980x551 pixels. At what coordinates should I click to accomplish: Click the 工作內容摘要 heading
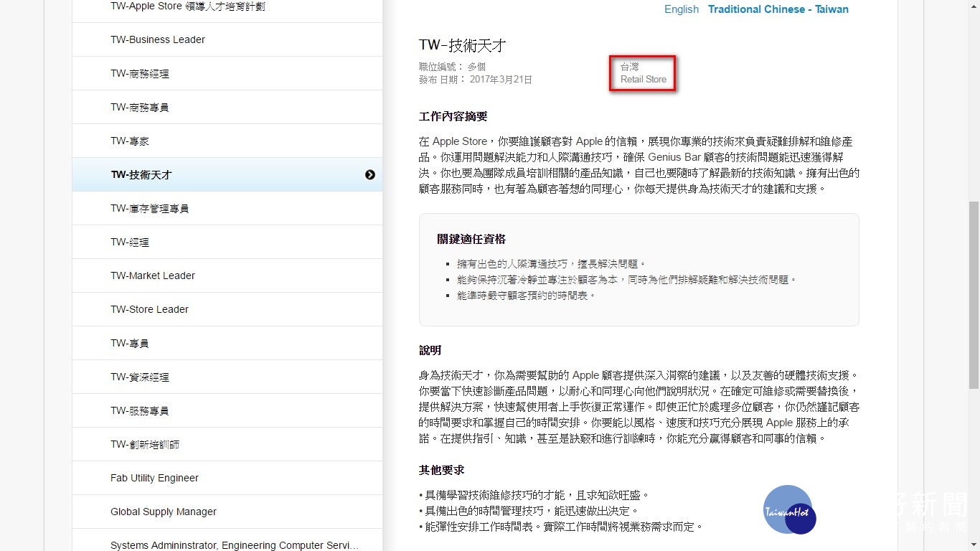453,116
